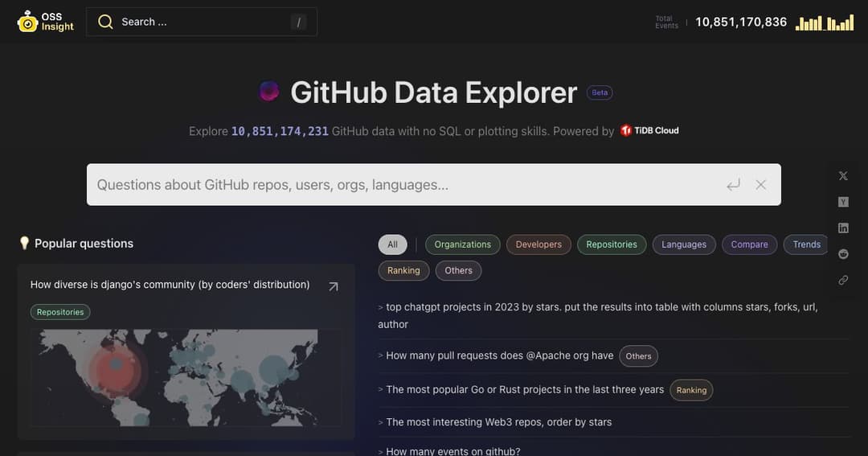
Task: Click the Ranking tag on Go or Rust question
Action: (691, 390)
